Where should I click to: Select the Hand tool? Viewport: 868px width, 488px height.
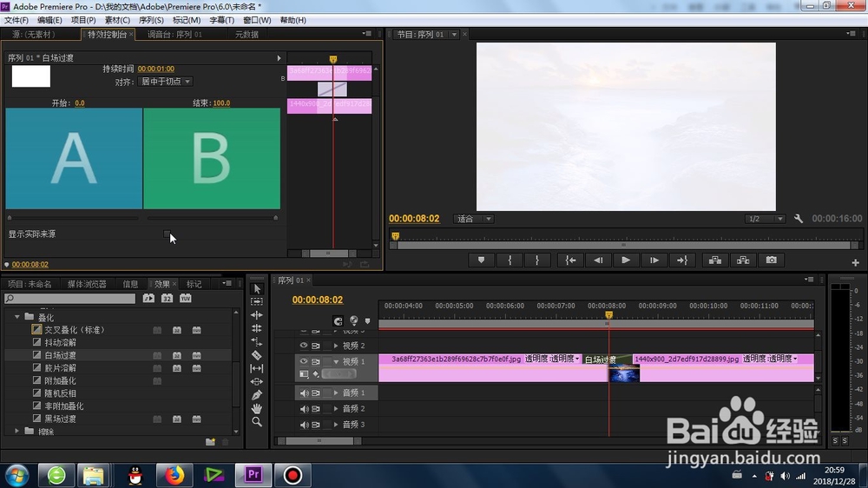pos(257,408)
